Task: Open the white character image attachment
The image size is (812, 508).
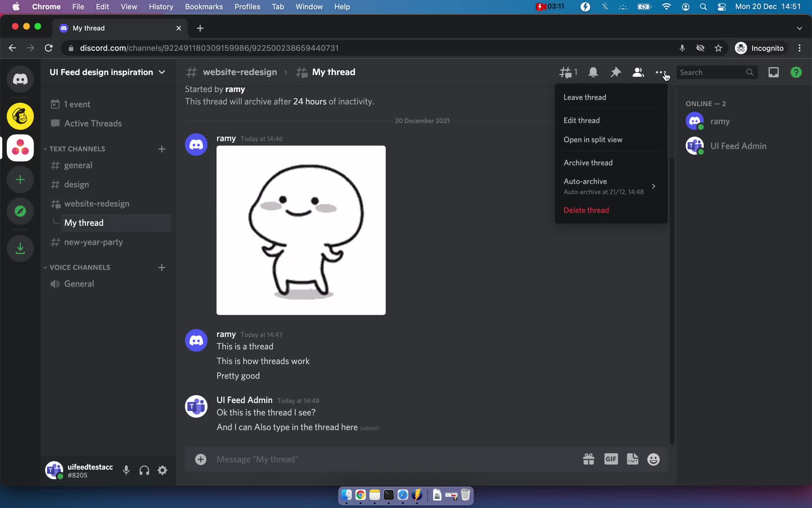Action: coord(301,230)
